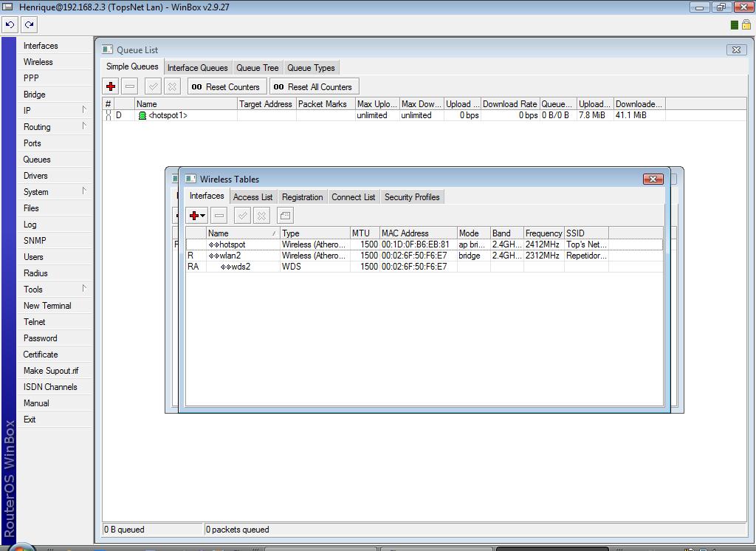Image resolution: width=756 pixels, height=551 pixels.
Task: Open the plus button dropdown arrow in Wireless Tables
Action: [x=203, y=216]
